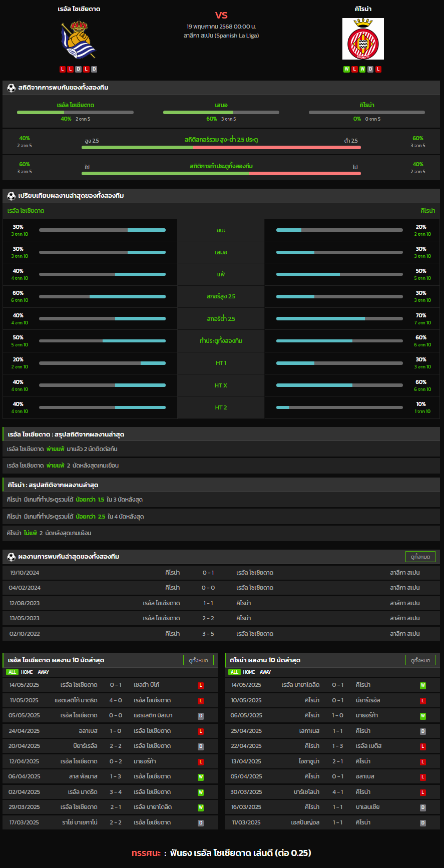Click the บาร์เซโลน่า 4 - 1 result line
This screenshot has width=444, height=868.
tap(332, 792)
